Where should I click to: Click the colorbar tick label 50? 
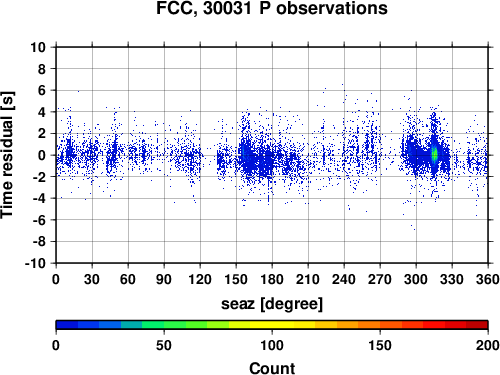tap(164, 345)
